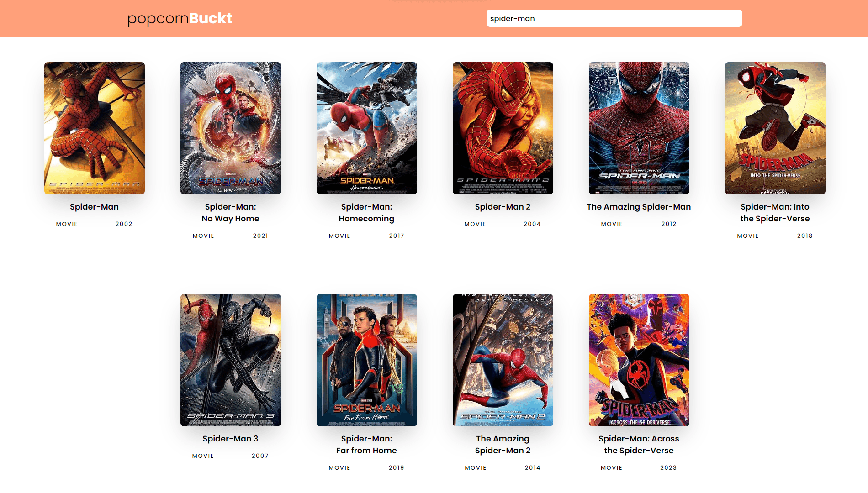868x493 pixels.
Task: Click the "MOVIE" label beside year 2002
Action: pyautogui.click(x=67, y=224)
